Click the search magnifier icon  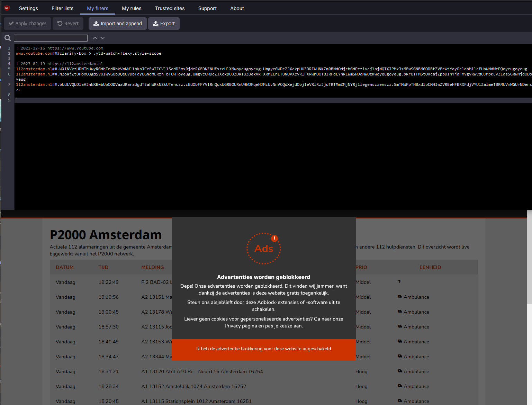[7, 38]
